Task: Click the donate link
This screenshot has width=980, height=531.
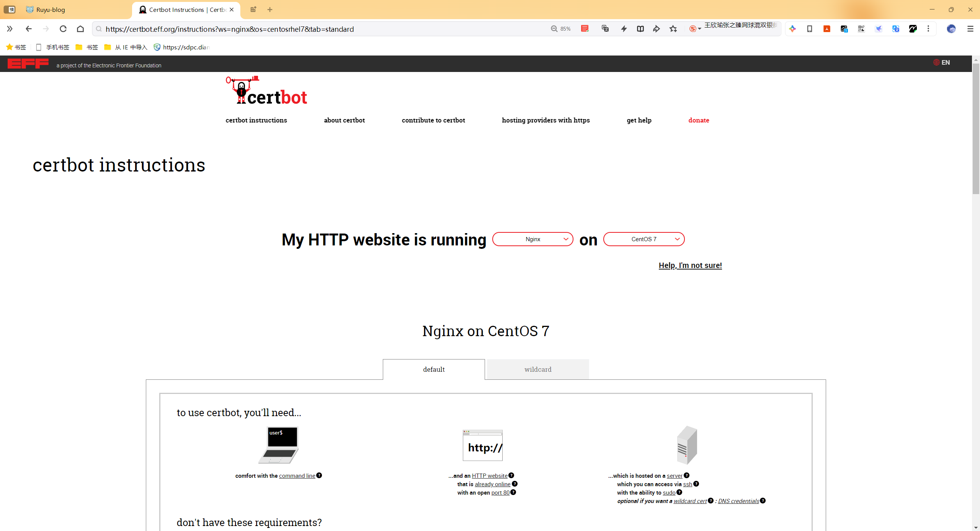Action: 699,120
